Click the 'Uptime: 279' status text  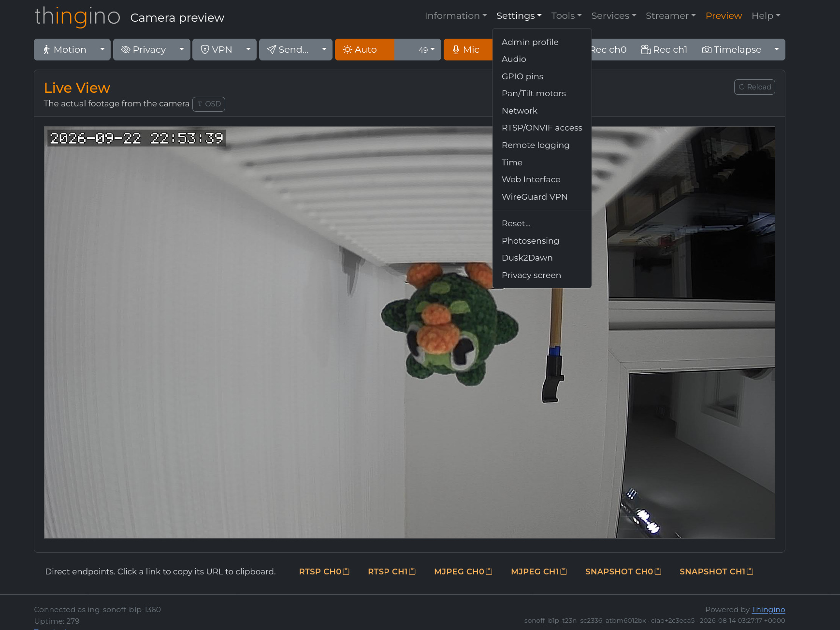point(57,621)
